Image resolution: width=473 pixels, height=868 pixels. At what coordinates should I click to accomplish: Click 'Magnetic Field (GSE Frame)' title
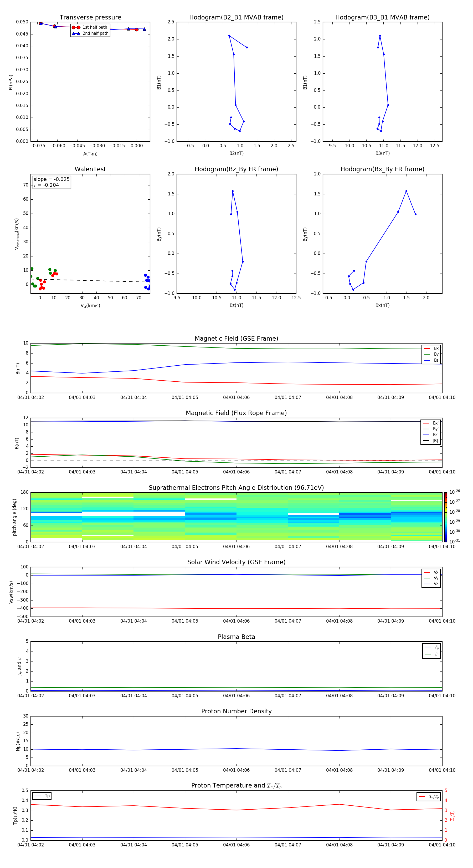coord(236,339)
